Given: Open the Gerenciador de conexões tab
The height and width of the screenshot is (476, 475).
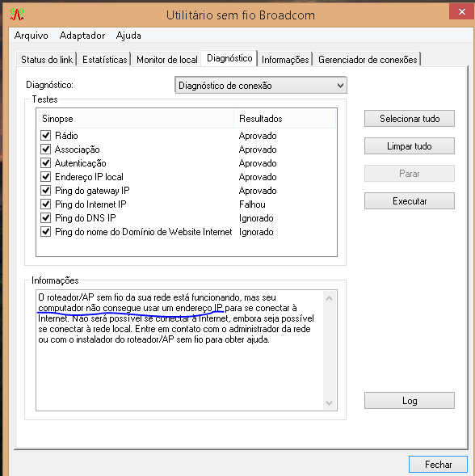Looking at the screenshot, I should (368, 59).
